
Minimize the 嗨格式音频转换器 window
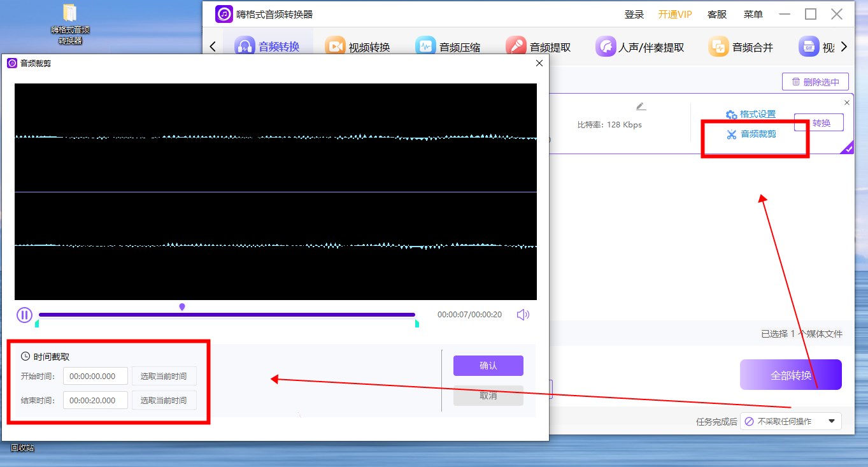point(785,14)
